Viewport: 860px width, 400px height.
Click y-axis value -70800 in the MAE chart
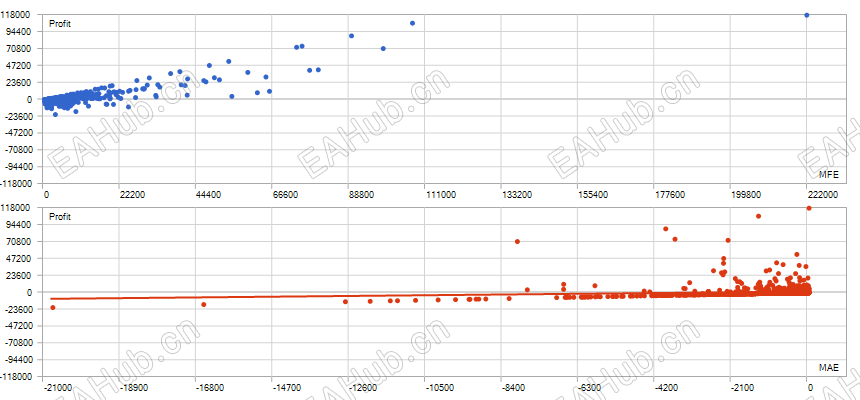(x=20, y=342)
